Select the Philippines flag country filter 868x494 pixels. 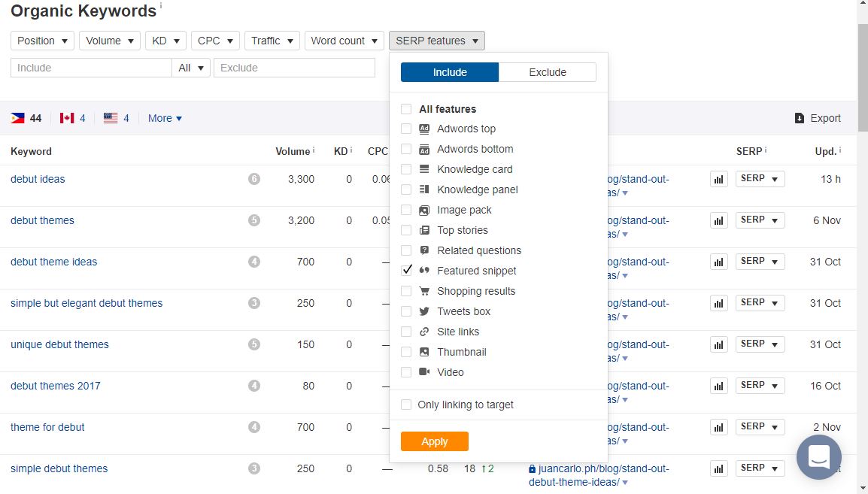[x=18, y=118]
